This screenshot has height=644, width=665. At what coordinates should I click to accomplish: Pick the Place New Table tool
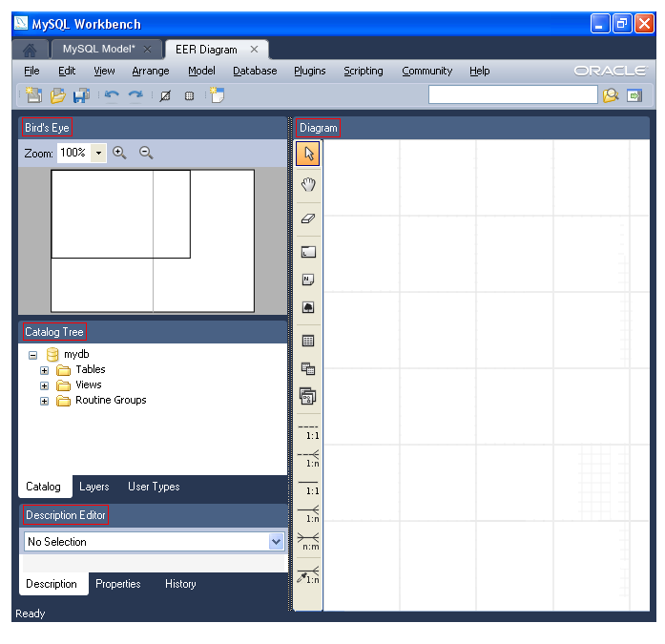click(308, 341)
